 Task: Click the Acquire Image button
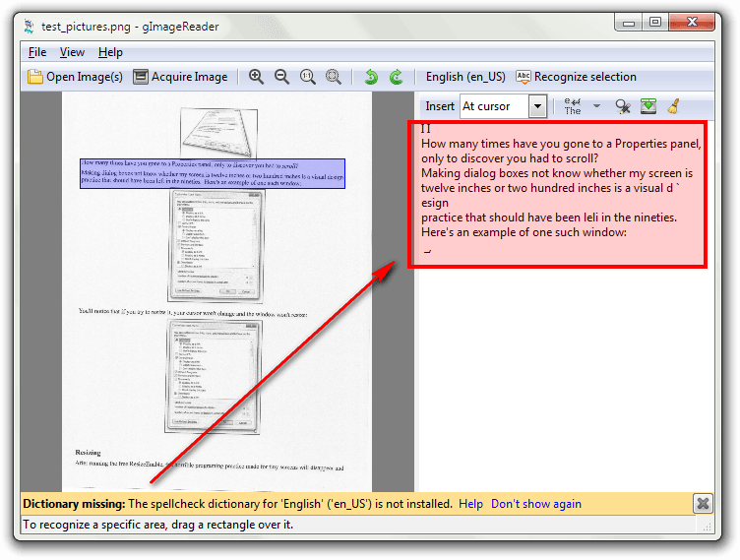[180, 77]
